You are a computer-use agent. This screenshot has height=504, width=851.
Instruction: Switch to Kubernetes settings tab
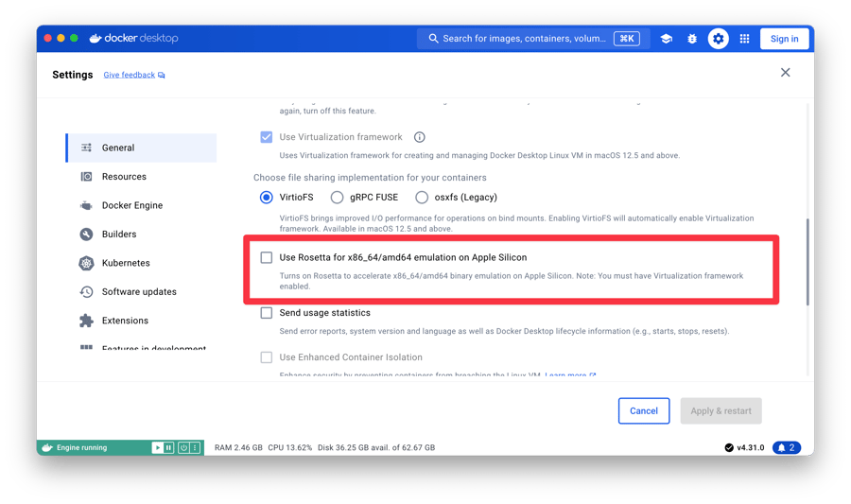tap(126, 263)
